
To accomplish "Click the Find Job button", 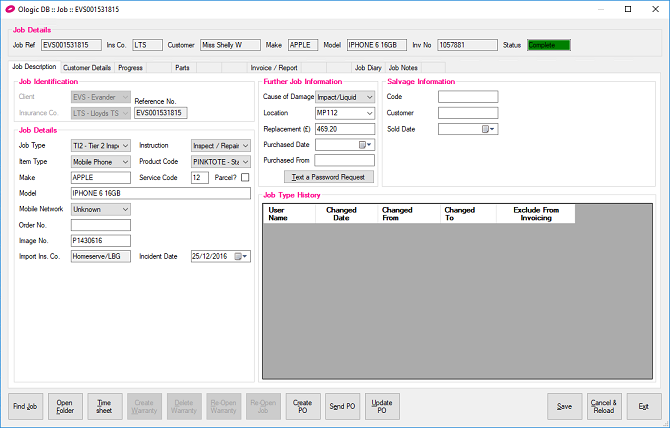I will [25, 406].
